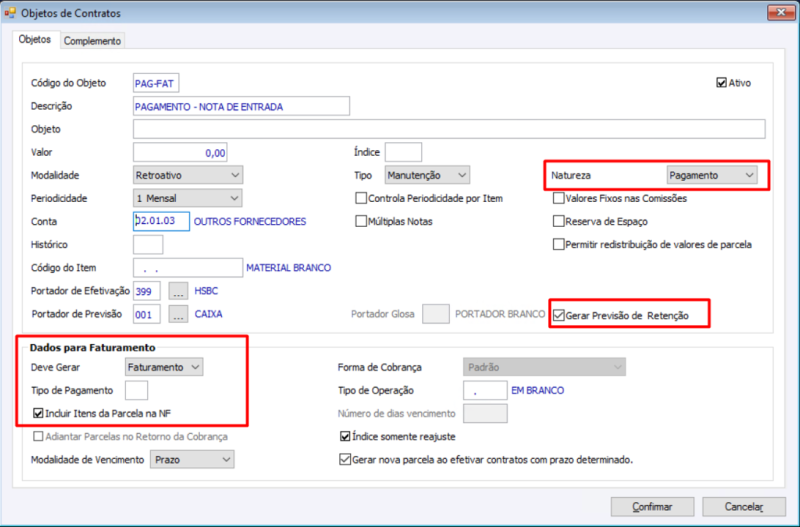
Task: Click the Descrição text field
Action: (x=241, y=106)
